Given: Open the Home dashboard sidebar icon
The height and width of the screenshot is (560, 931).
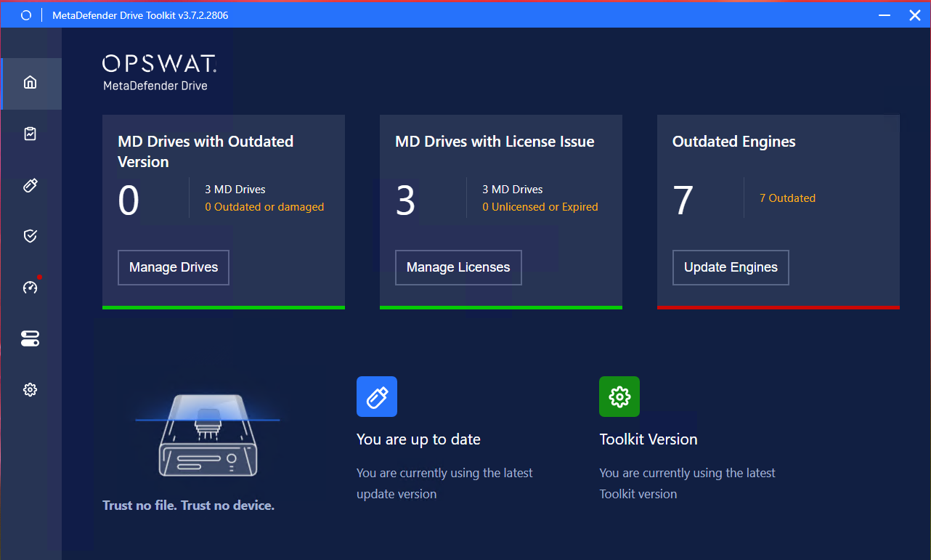Looking at the screenshot, I should (30, 83).
